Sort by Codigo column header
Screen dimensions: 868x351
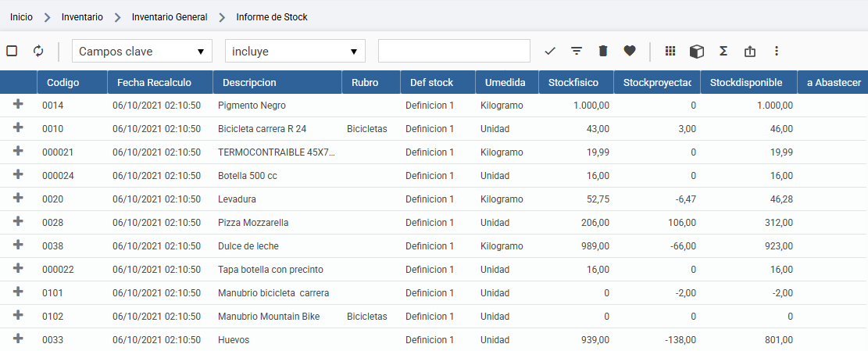(x=72, y=83)
